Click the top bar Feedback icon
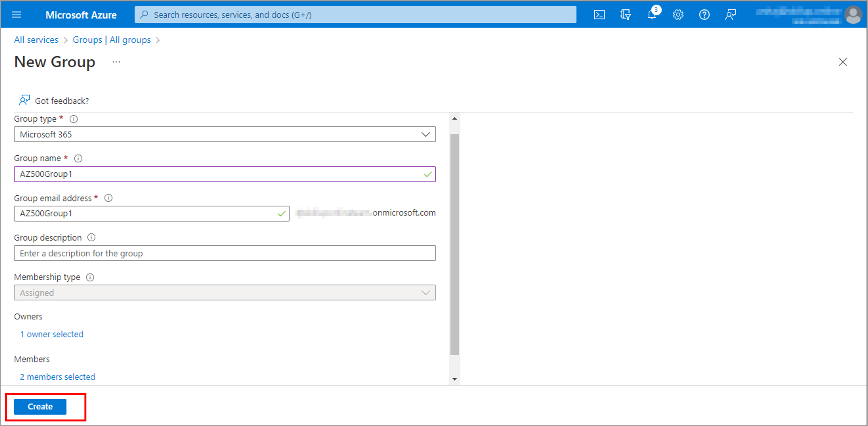The height and width of the screenshot is (426, 868). [730, 15]
